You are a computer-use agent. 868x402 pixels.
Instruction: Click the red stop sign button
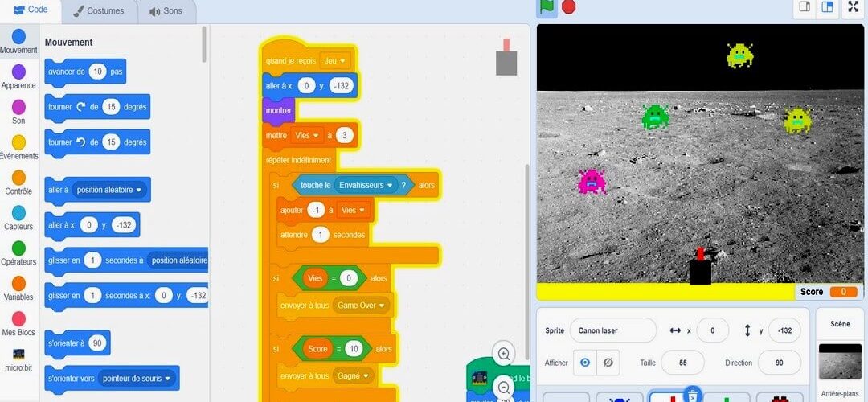[x=568, y=7]
